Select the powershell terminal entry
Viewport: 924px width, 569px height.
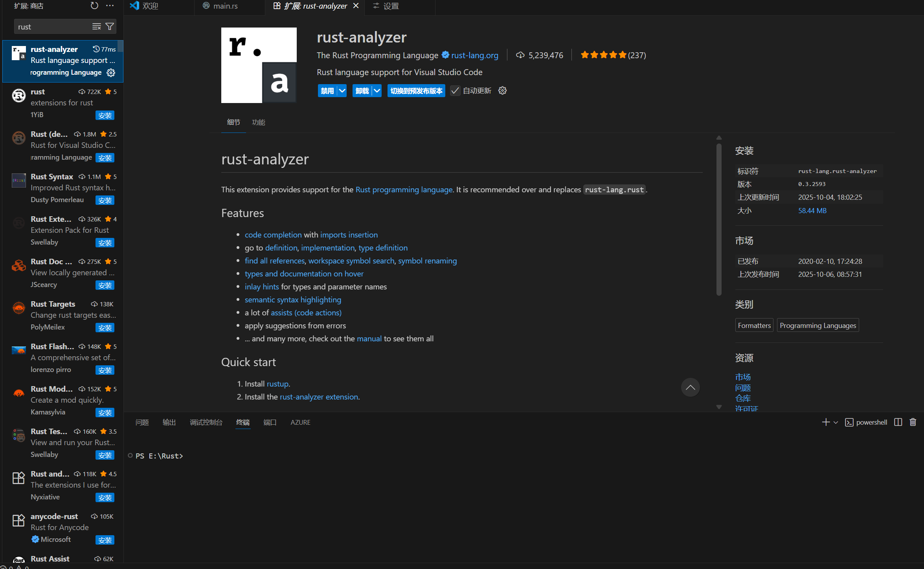coord(870,422)
